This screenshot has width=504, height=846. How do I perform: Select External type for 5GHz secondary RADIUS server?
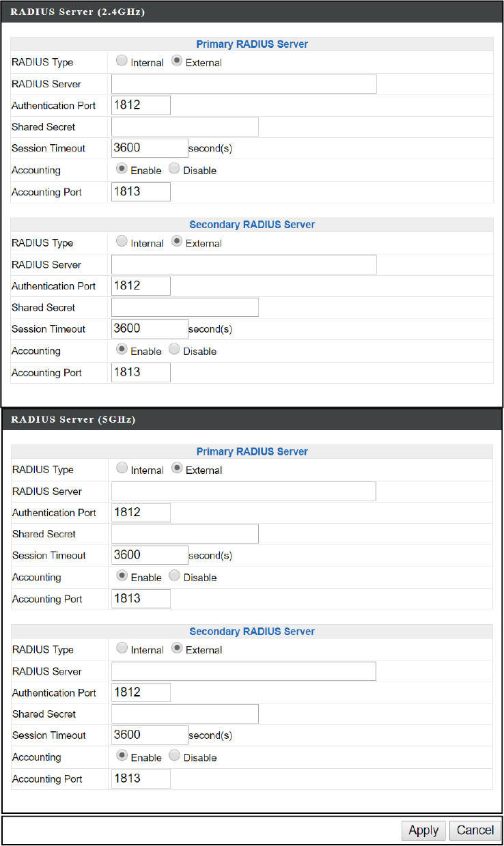tap(176, 649)
